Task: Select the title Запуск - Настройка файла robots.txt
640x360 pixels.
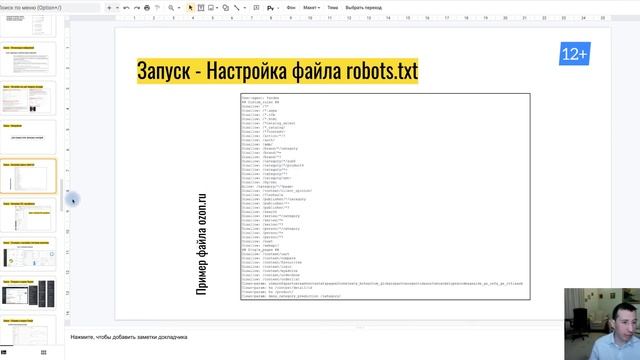Action: coord(278,71)
